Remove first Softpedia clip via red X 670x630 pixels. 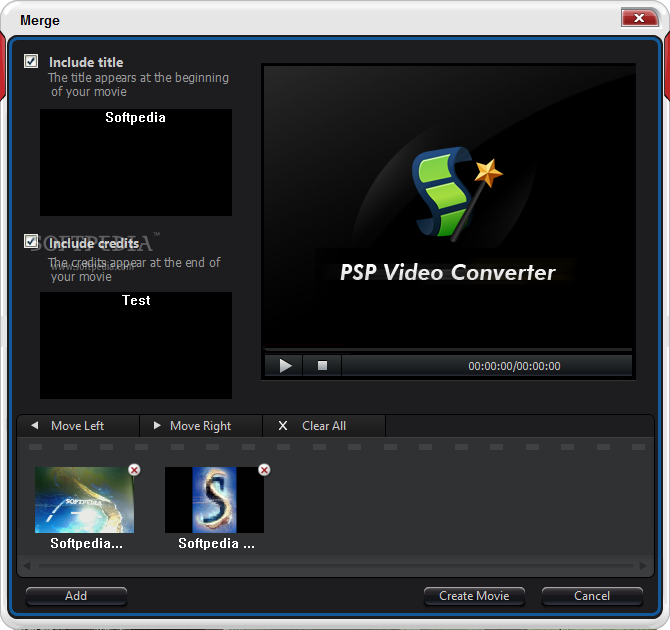pos(134,470)
